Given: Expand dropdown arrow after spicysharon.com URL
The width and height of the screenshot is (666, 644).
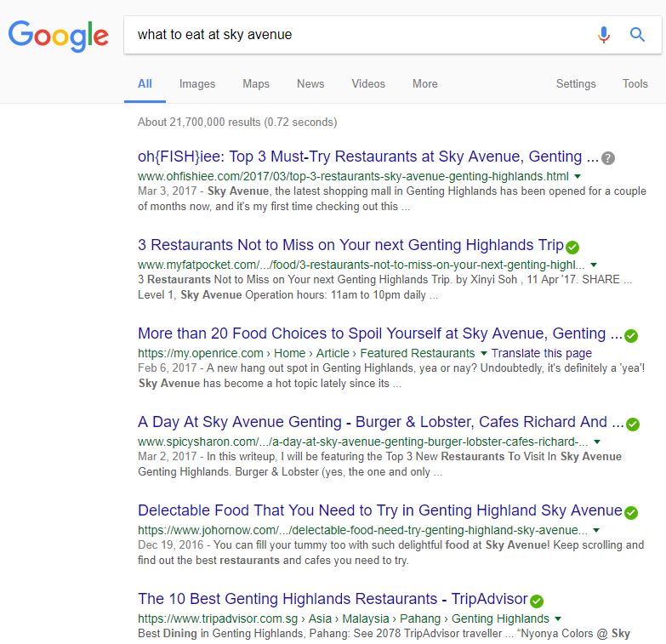Looking at the screenshot, I should 597,442.
